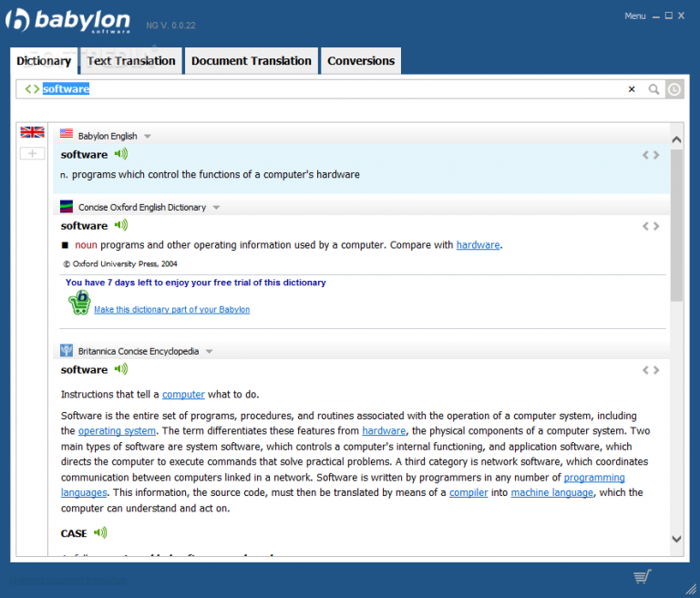The width and height of the screenshot is (700, 598).
Task: Open the Conversions tab
Action: pos(361,61)
